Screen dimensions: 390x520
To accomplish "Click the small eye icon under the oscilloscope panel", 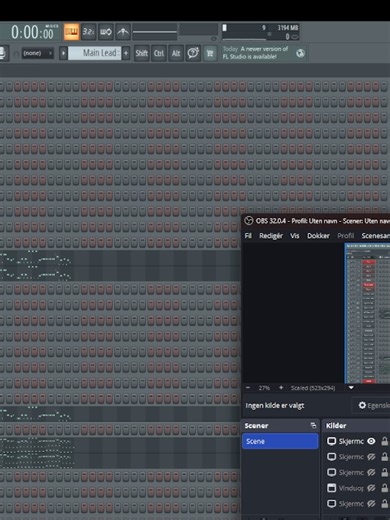I will [214, 39].
